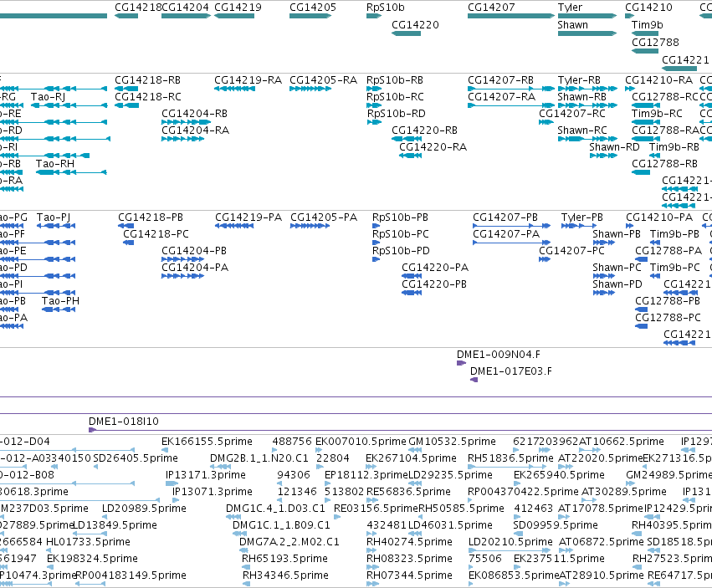Select the 'CG14205-PA' protein label
The width and height of the screenshot is (712, 588).
tap(324, 217)
